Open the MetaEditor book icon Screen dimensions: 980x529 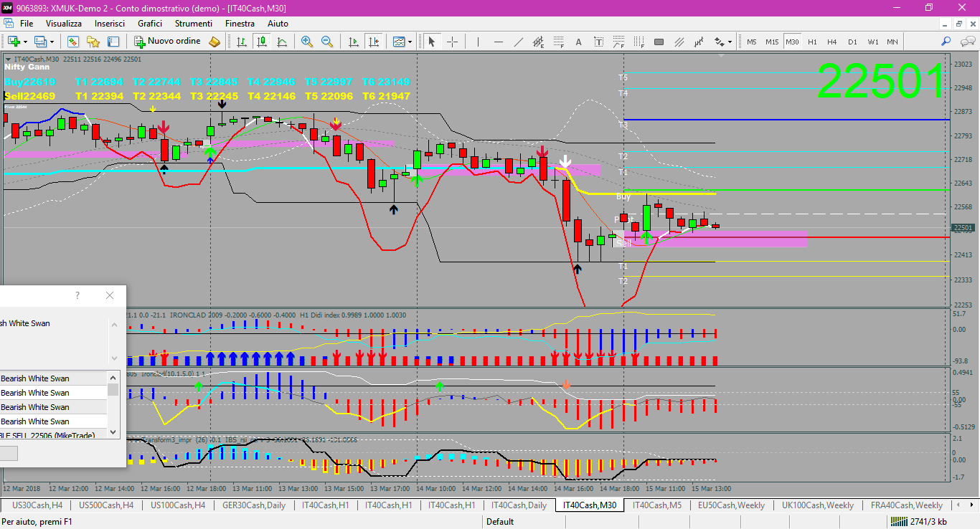click(x=214, y=42)
